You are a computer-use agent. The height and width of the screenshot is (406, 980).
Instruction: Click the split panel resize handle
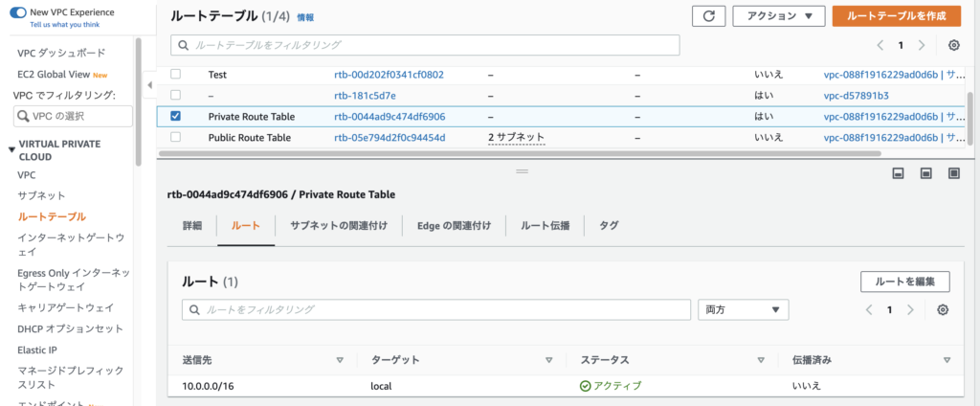522,171
